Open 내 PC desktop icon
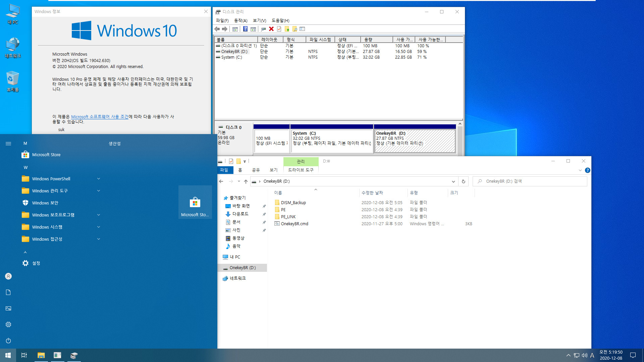This screenshot has width=644, height=362. pos(13,14)
